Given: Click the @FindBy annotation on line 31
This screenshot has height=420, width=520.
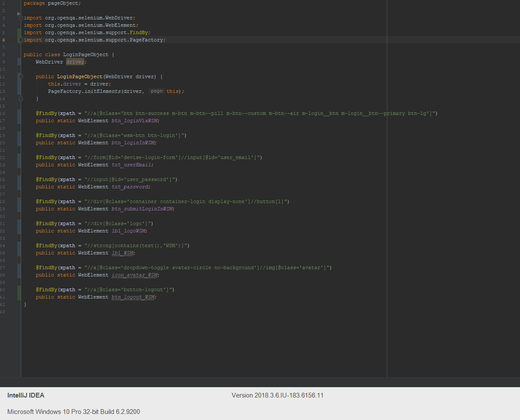Looking at the screenshot, I should click(x=47, y=223).
